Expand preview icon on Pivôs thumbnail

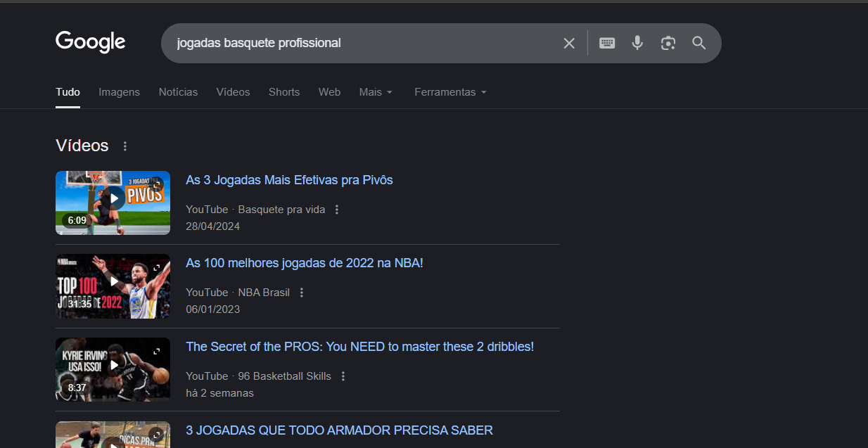tap(156, 184)
